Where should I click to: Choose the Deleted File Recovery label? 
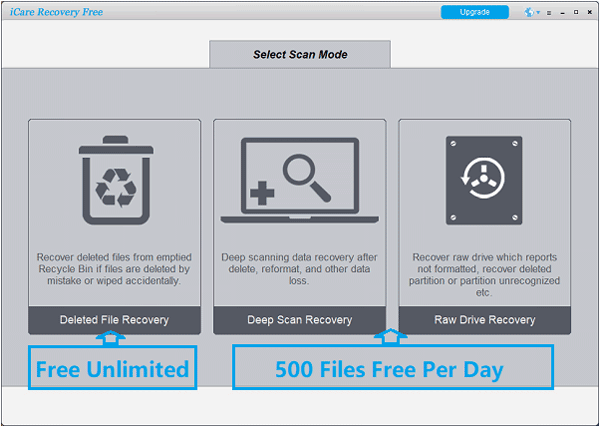pyautogui.click(x=114, y=320)
